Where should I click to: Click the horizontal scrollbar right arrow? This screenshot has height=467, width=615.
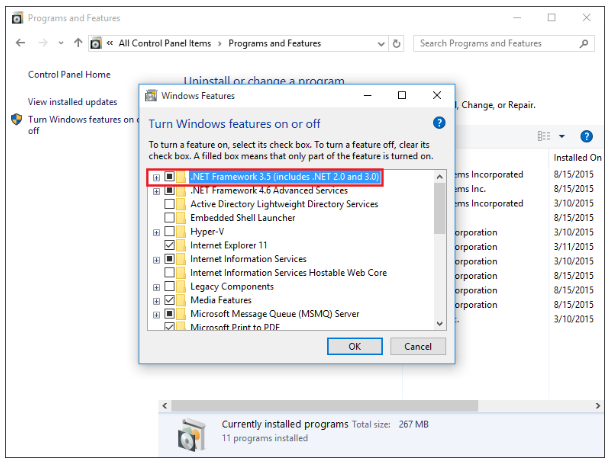[598, 406]
